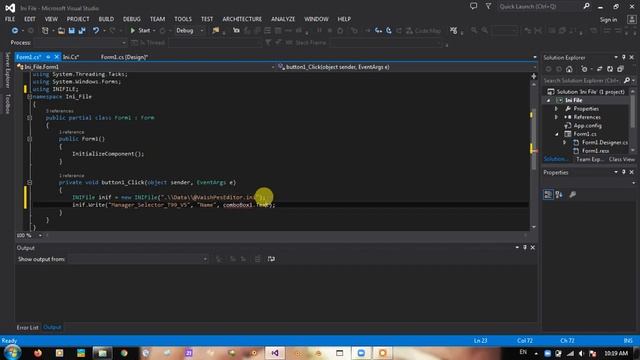Click the feedback speech bubble icon
Screen dimensions: 640x360
473,6
